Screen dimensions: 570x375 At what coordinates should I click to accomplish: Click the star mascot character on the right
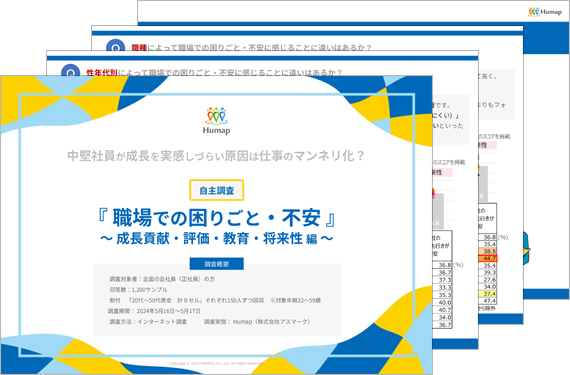527,249
